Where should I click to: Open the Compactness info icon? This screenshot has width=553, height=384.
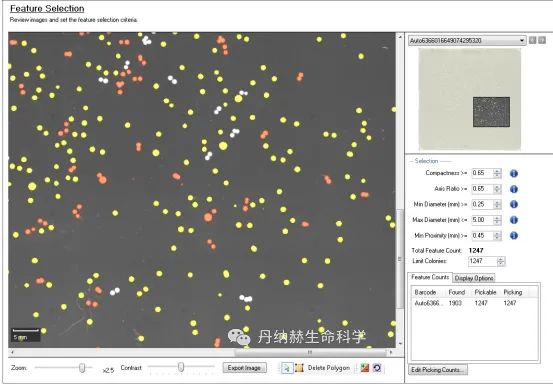tap(514, 173)
